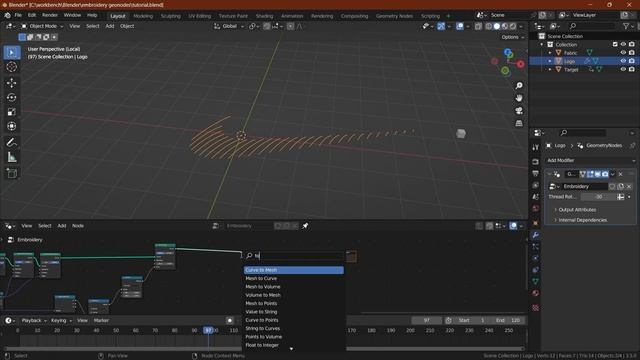This screenshot has width=640, height=360.
Task: Choose Curve to Points from search list
Action: pyautogui.click(x=294, y=320)
